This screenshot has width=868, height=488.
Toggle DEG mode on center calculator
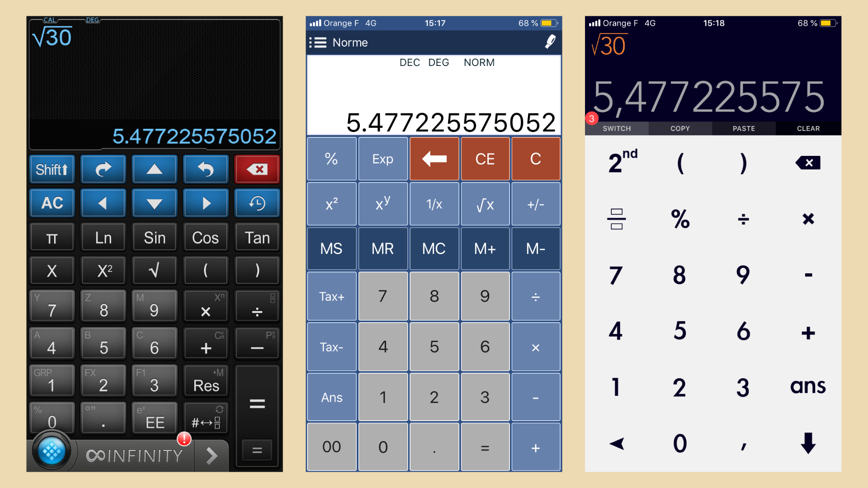(439, 62)
